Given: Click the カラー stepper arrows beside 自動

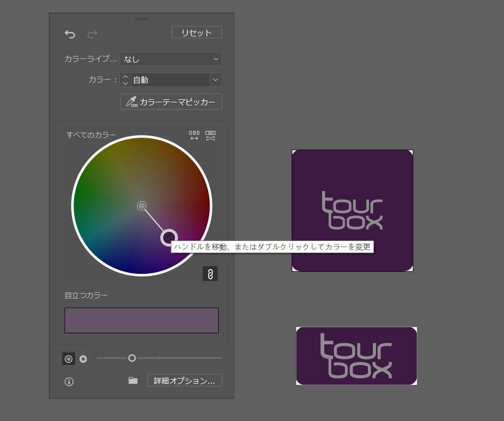Looking at the screenshot, I should point(125,80).
